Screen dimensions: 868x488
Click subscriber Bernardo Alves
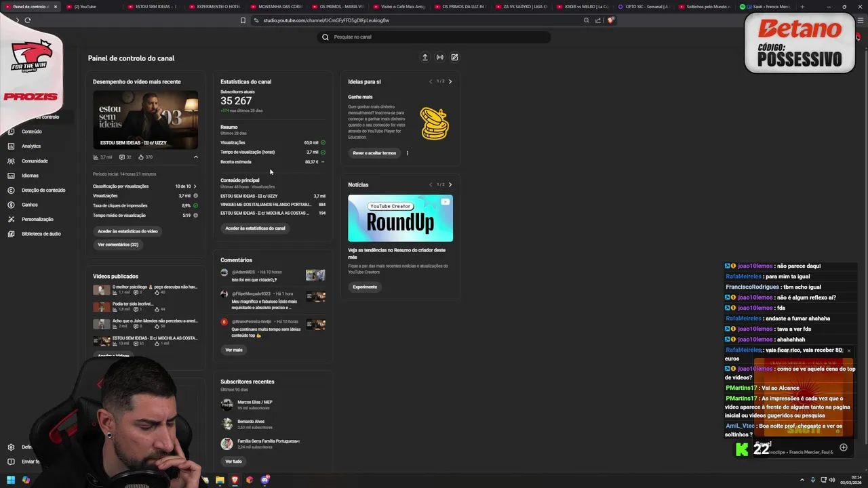[x=251, y=422]
